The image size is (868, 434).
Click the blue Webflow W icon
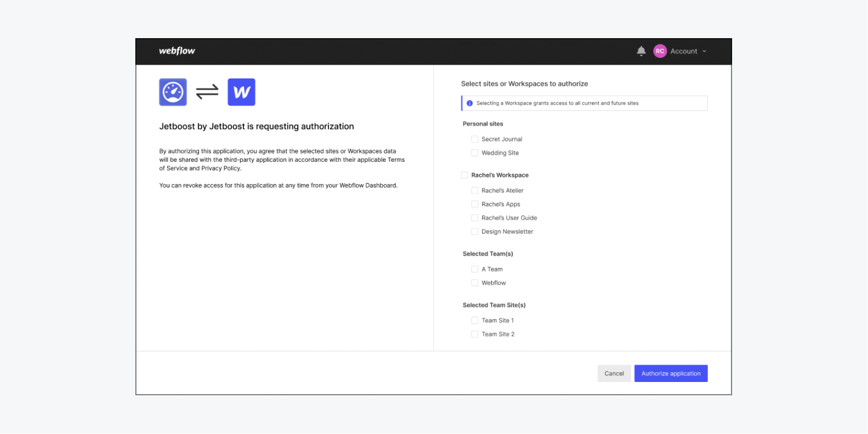241,92
